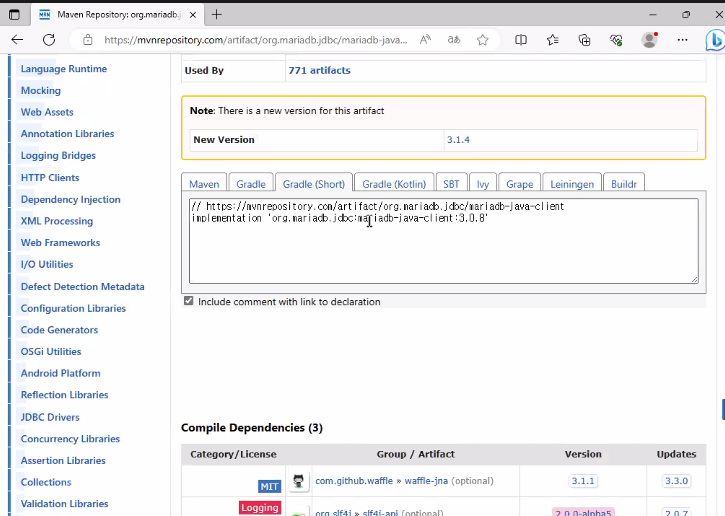Open Bing Copilot sidebar icon
Image resolution: width=725 pixels, height=516 pixels.
coord(715,41)
